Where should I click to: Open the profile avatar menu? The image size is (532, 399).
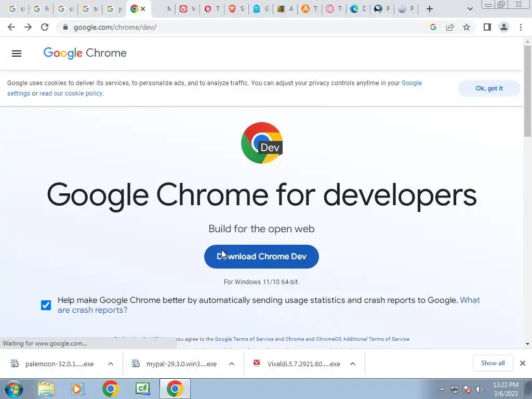tap(504, 27)
